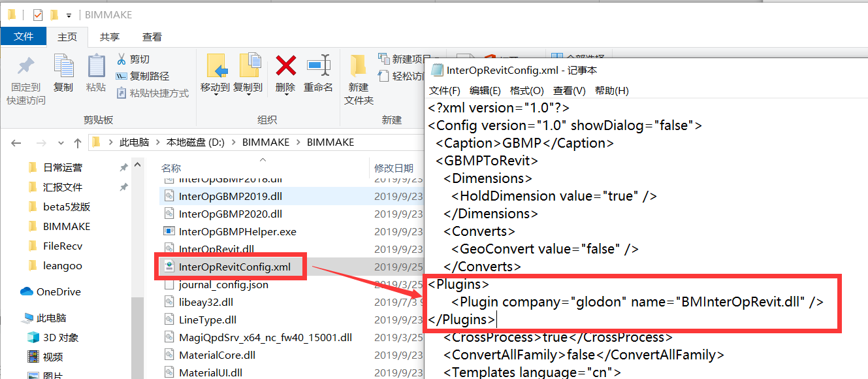Go back with the Explorer back arrow
868x379 pixels.
[16, 142]
